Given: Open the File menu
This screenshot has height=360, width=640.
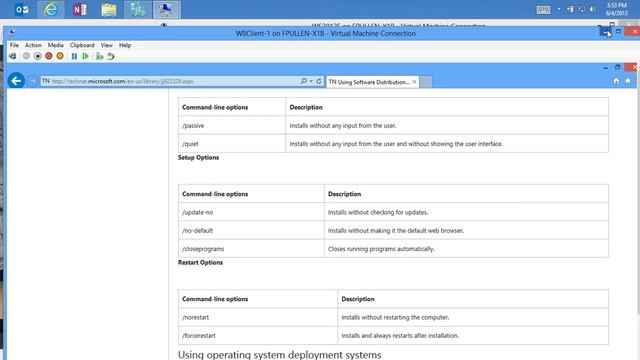Looking at the screenshot, I should (x=14, y=45).
